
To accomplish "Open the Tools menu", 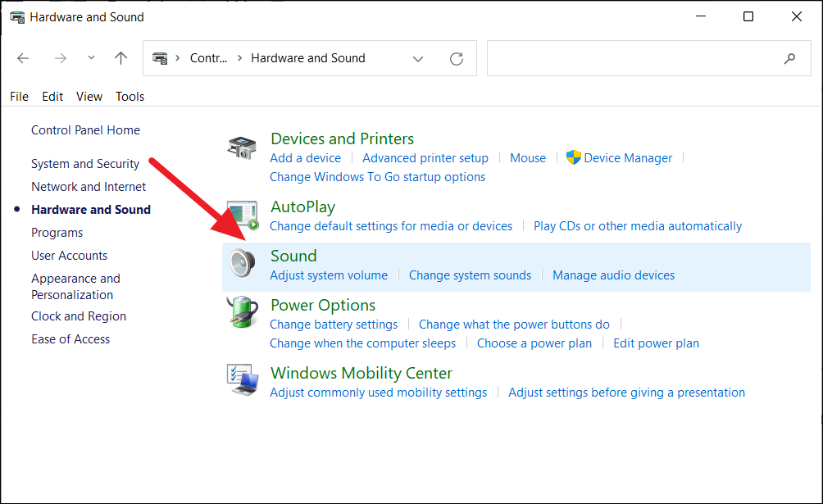I will coord(130,96).
